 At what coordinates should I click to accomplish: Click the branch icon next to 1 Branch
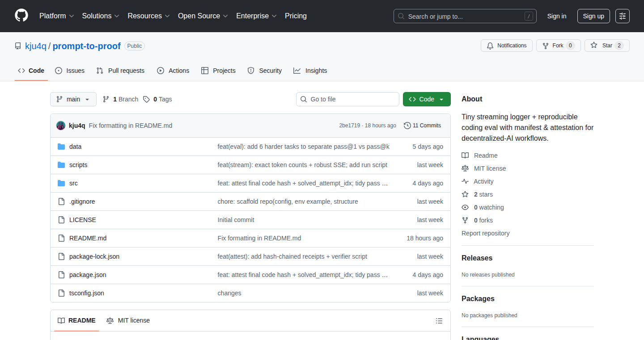point(106,99)
